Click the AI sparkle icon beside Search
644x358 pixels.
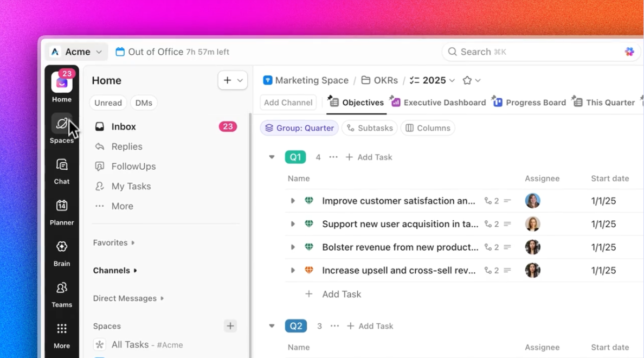629,52
